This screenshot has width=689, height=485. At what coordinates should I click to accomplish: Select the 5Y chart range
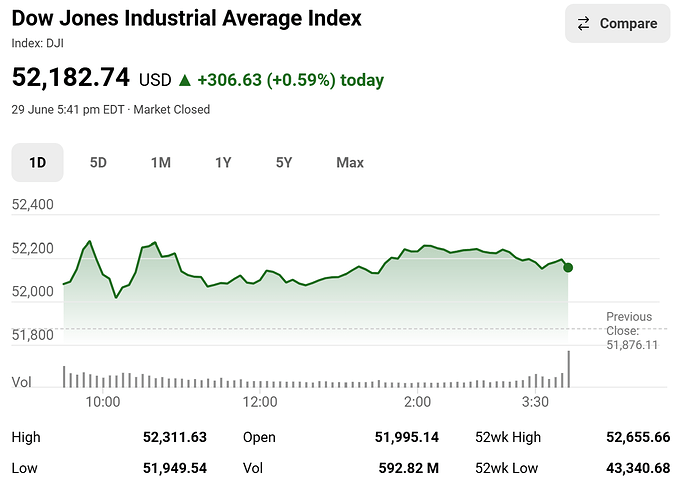click(x=284, y=163)
